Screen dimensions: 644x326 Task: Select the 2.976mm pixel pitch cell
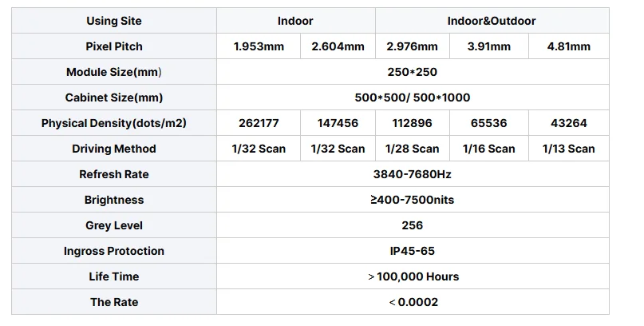coord(412,46)
